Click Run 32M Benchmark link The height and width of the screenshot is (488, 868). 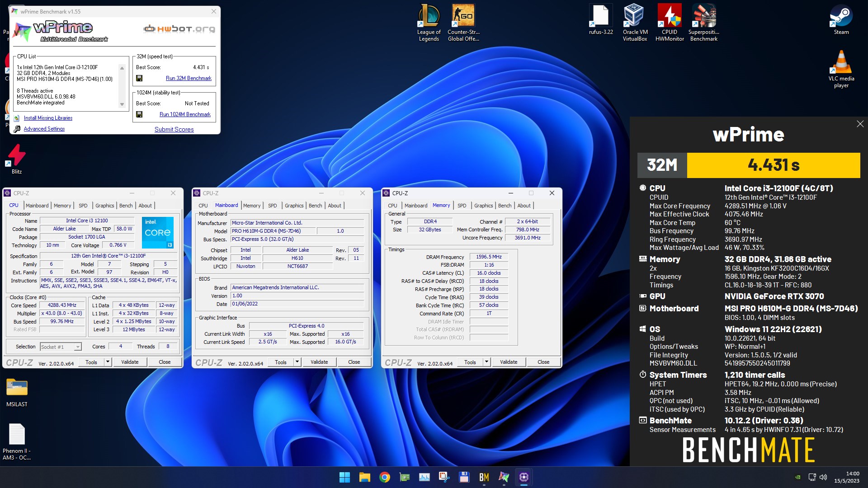pyautogui.click(x=189, y=78)
